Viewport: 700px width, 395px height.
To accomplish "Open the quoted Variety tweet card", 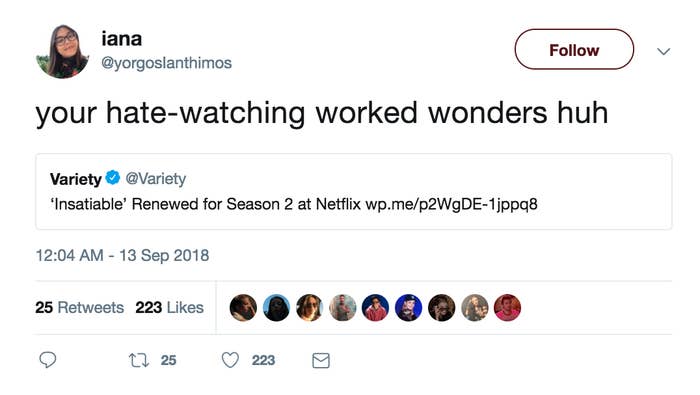I will coord(354,191).
